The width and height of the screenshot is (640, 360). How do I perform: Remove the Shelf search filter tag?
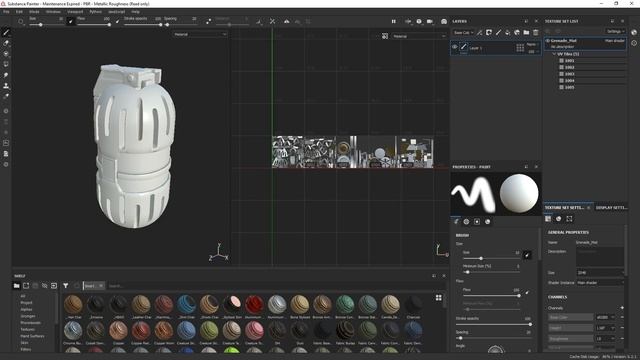click(x=101, y=286)
